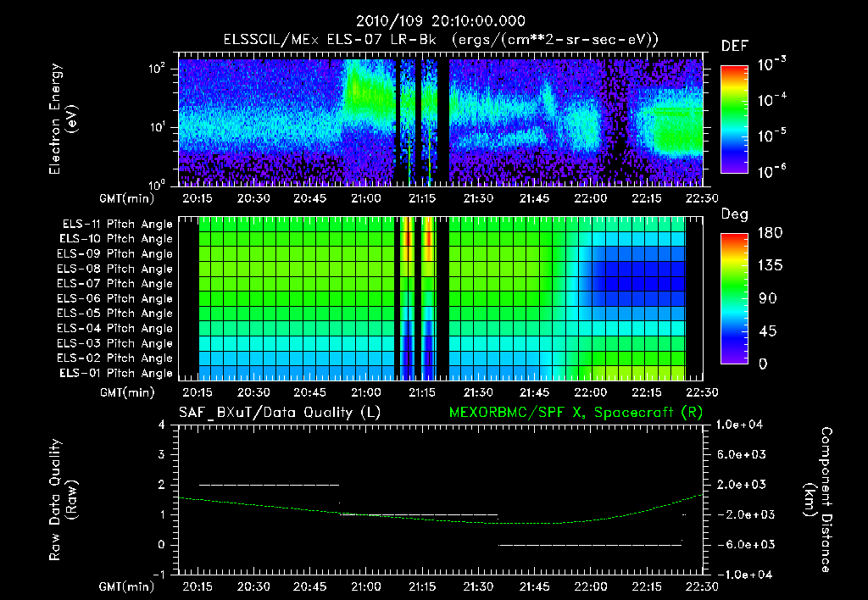Screen dimensions: 868x600
Task: Click the plot title date 2010/109 20:10:00.000
Action: click(440, 21)
